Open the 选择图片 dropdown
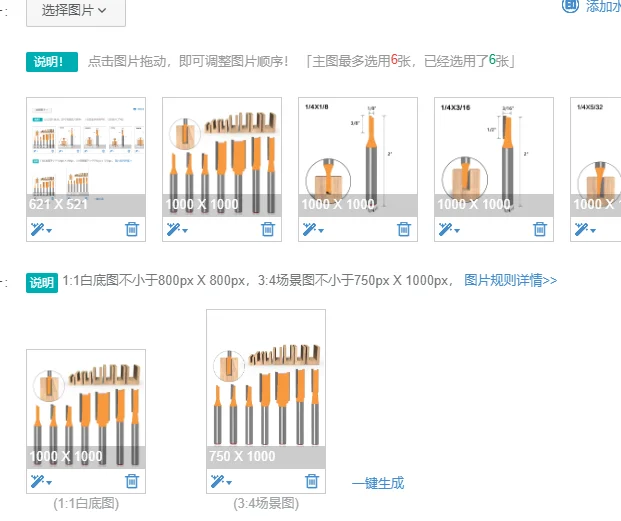 (76, 11)
